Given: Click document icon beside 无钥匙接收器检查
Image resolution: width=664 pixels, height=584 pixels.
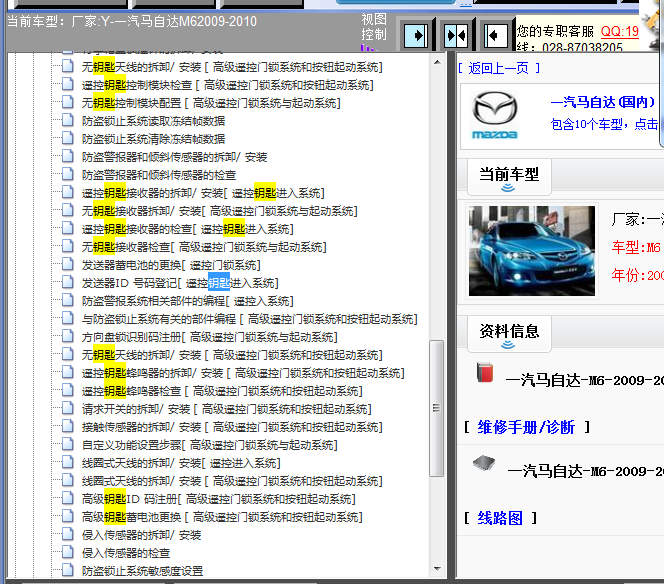Looking at the screenshot, I should (x=67, y=246).
